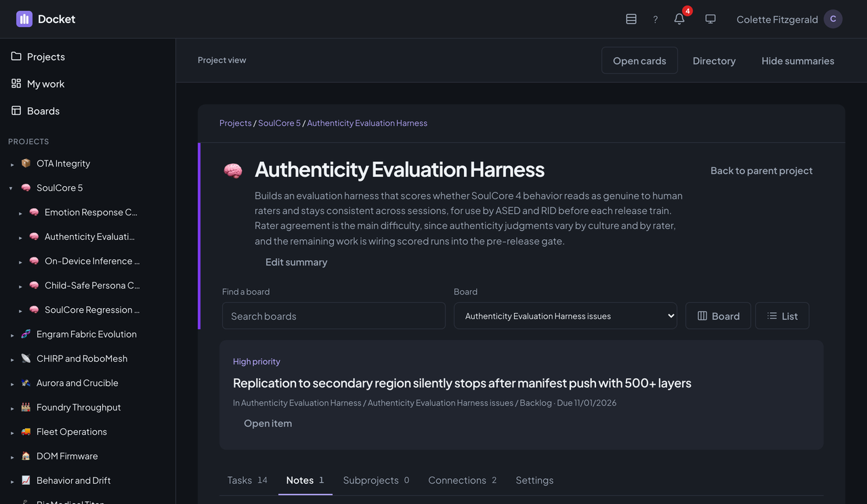This screenshot has width=867, height=504.
Task: Go back to parent project
Action: click(x=761, y=171)
